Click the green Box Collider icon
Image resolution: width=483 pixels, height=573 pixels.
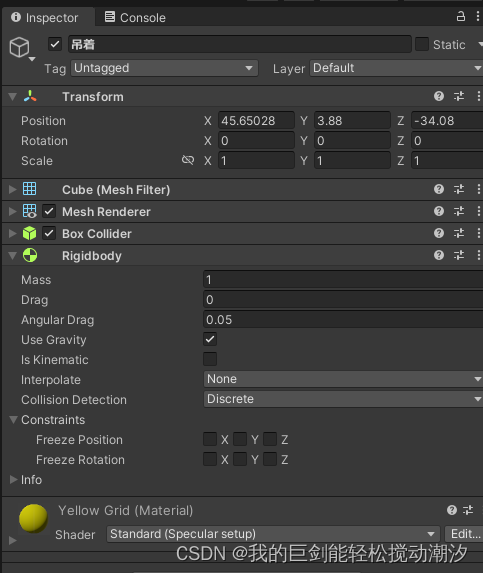pos(30,233)
